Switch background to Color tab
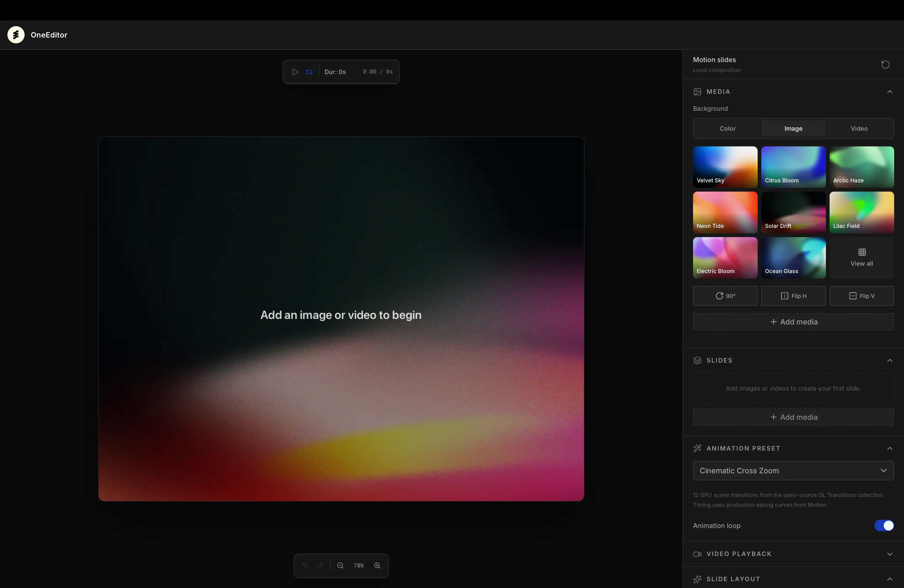904x588 pixels. click(728, 128)
